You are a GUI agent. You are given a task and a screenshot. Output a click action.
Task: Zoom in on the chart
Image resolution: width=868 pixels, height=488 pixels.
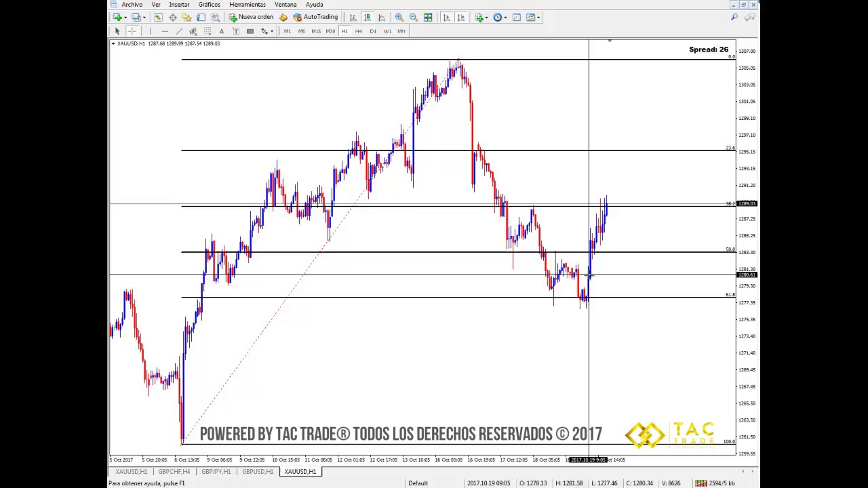pos(399,17)
